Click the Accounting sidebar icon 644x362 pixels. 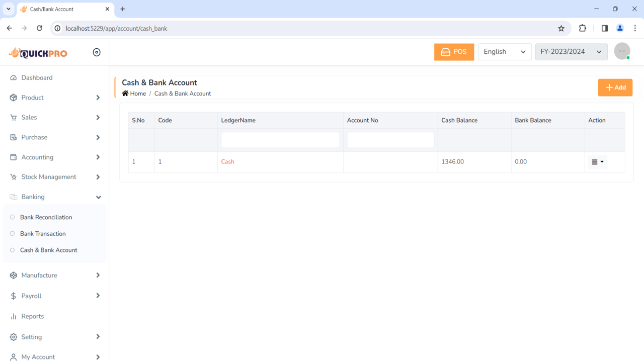(x=14, y=157)
